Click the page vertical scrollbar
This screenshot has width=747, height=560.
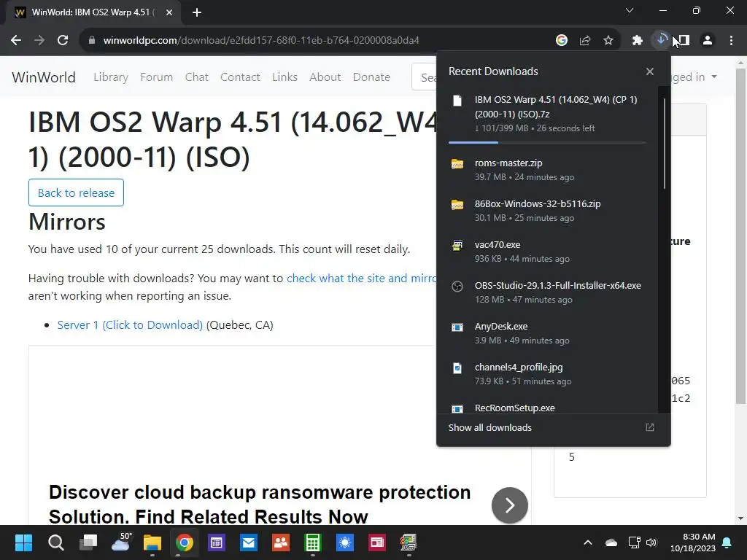pos(741,236)
